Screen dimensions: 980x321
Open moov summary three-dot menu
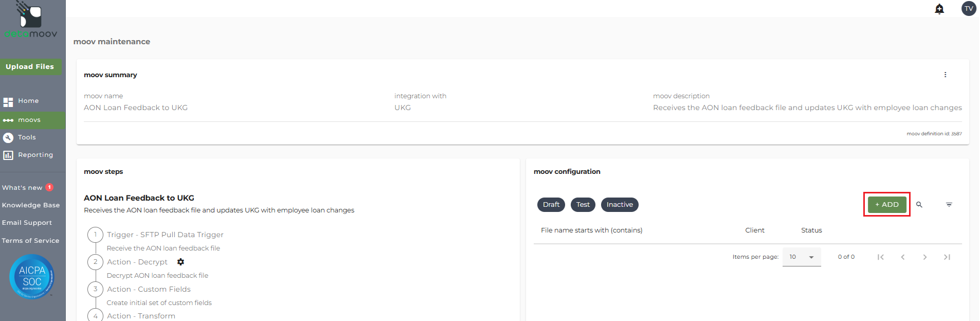coord(945,75)
